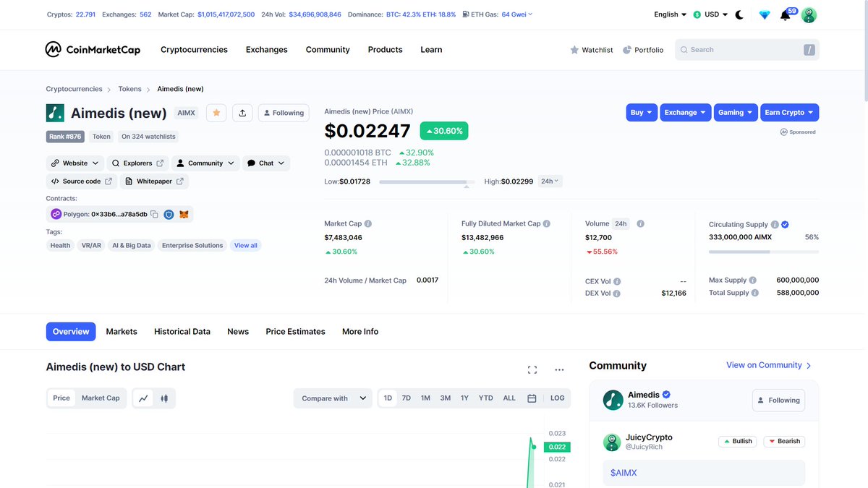Click the share upload icon button

point(242,113)
